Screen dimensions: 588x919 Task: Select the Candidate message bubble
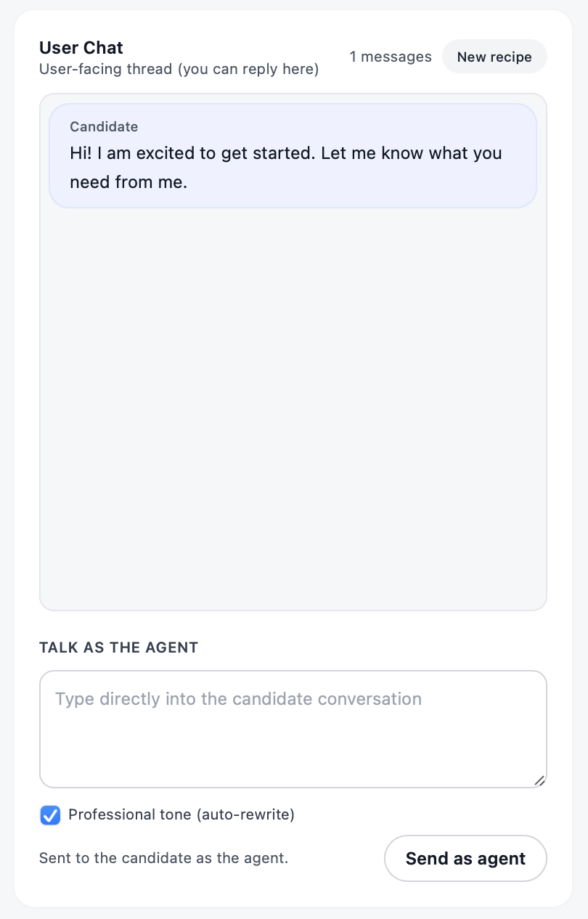point(293,156)
